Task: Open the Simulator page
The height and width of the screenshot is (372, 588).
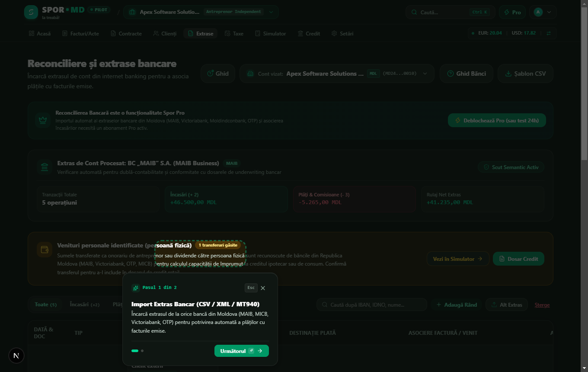Action: (271, 33)
